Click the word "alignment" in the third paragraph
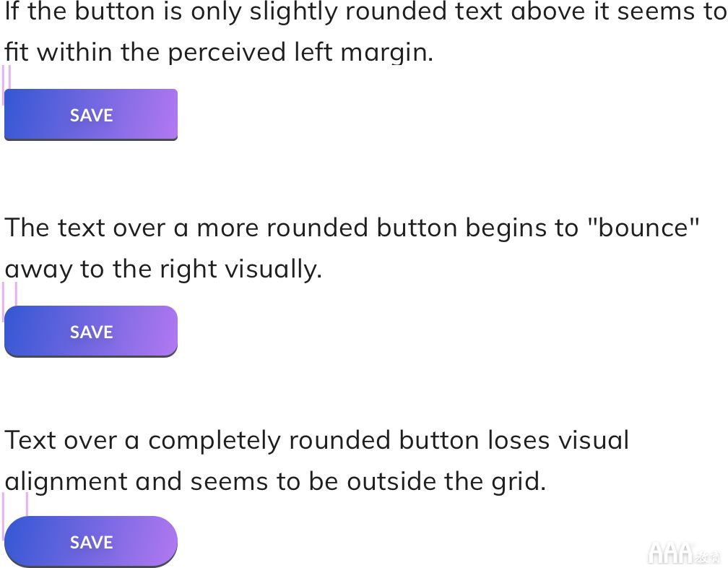The image size is (728, 568). coord(66,481)
